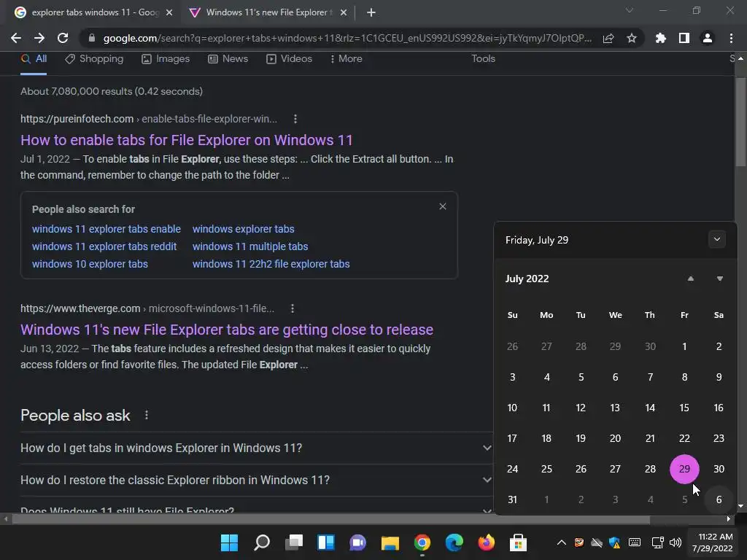Open File Explorer from taskbar
Image resolution: width=747 pixels, height=560 pixels.
[x=390, y=542]
